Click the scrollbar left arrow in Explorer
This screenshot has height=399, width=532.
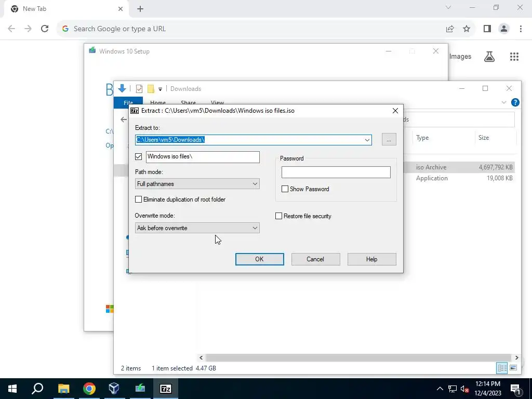point(201,357)
